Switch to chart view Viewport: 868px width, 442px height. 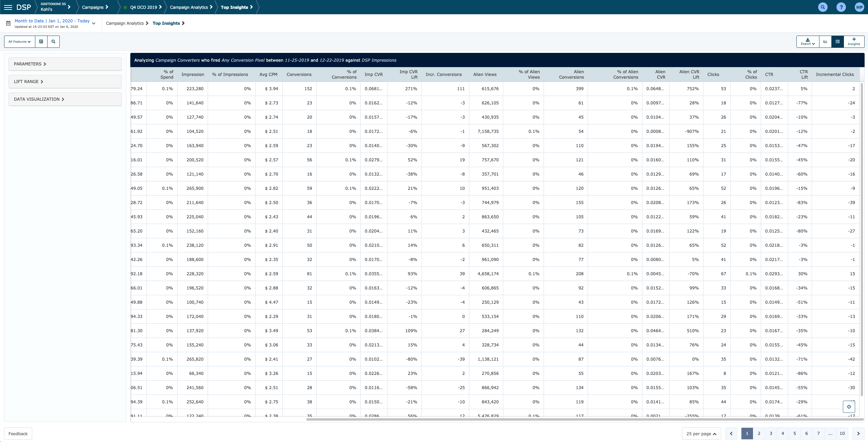click(825, 42)
